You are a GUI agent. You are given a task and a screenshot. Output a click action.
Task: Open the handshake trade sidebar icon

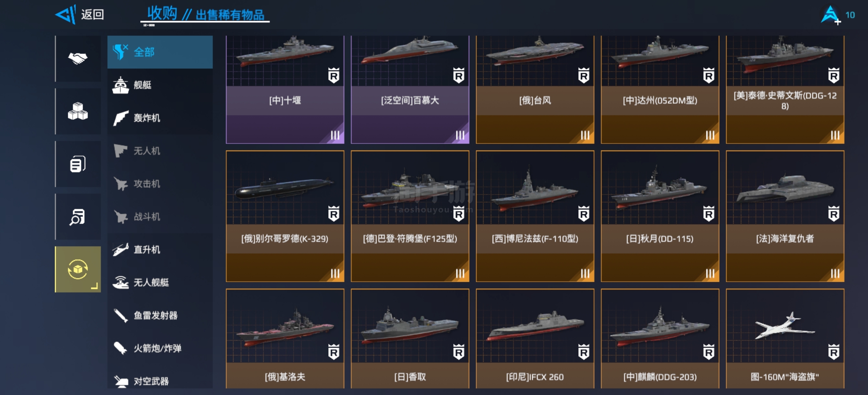(x=78, y=58)
